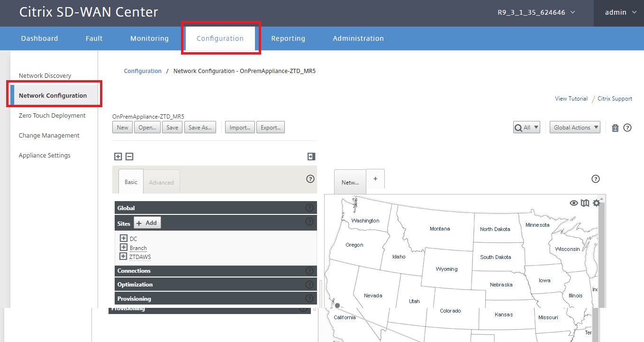Click the Save As... button

click(200, 127)
